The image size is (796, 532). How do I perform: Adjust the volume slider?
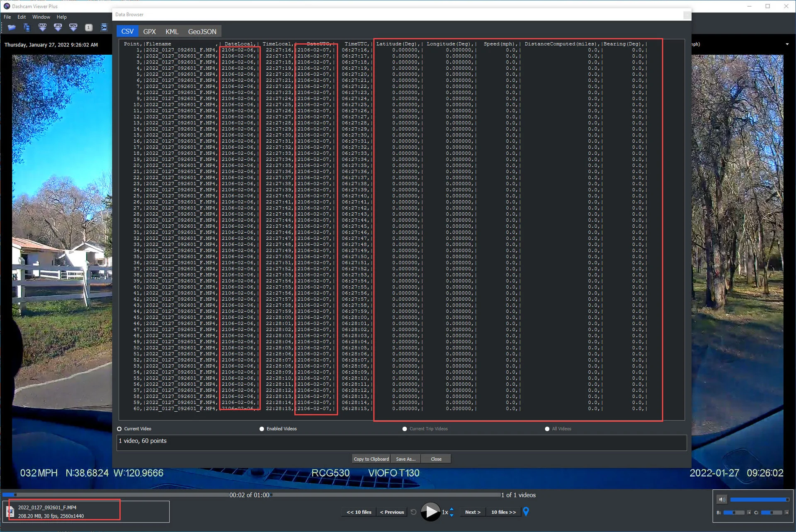point(759,500)
